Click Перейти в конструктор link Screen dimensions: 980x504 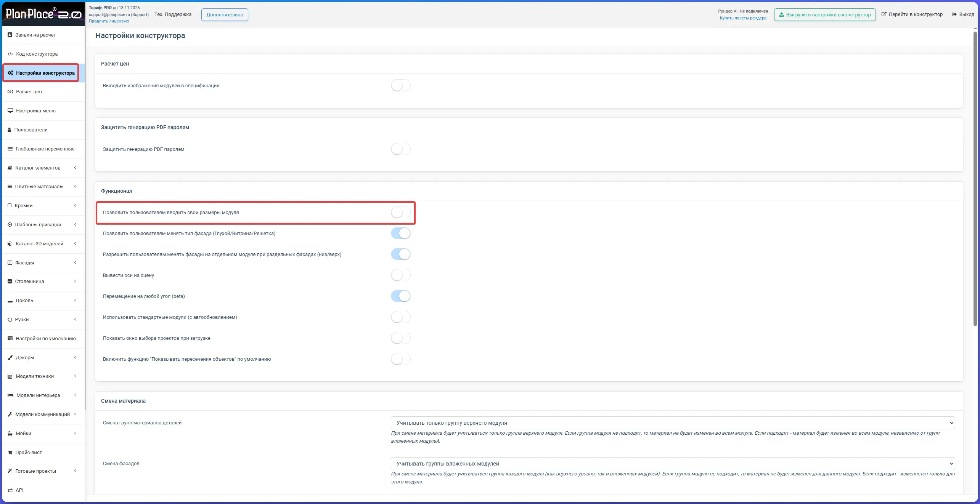(x=912, y=14)
